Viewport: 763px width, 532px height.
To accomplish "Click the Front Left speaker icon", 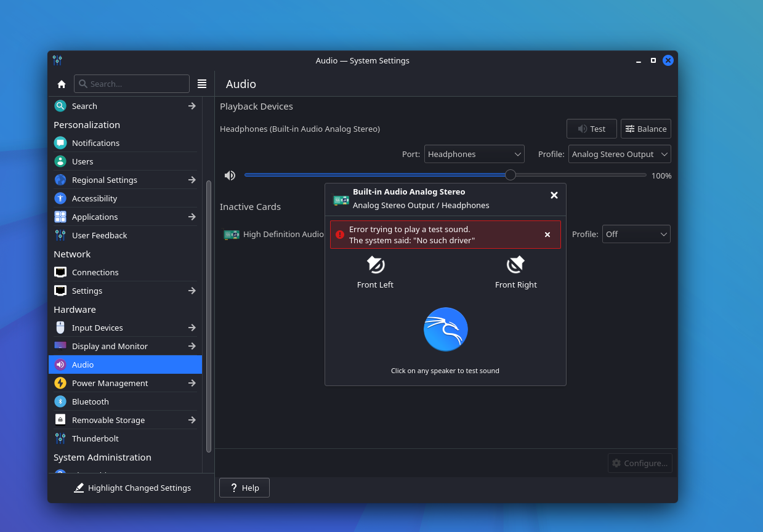I will (x=375, y=265).
